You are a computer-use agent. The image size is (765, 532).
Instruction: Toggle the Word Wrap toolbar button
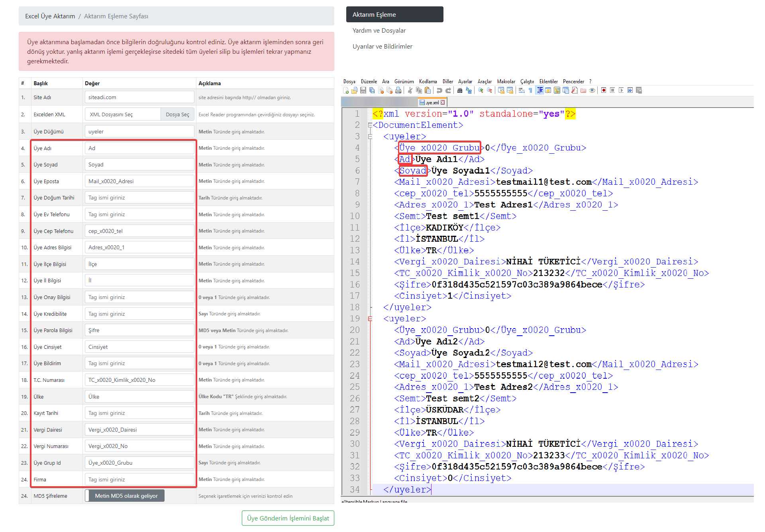click(522, 90)
